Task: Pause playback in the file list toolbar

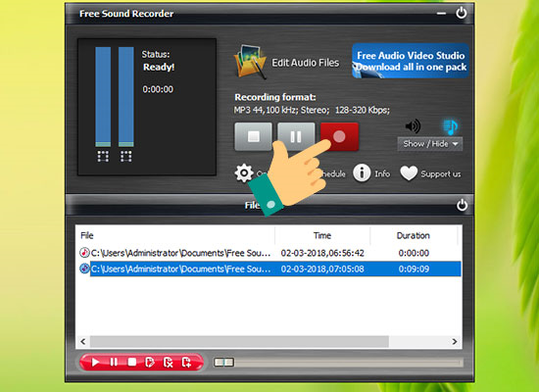Action: pos(114,362)
